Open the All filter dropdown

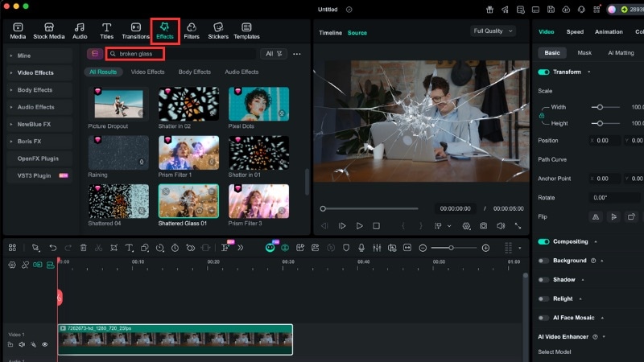(274, 54)
